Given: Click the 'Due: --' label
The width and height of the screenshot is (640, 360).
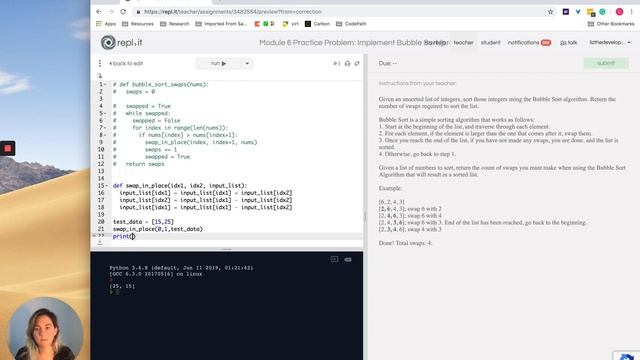Looking at the screenshot, I should pyautogui.click(x=388, y=63).
